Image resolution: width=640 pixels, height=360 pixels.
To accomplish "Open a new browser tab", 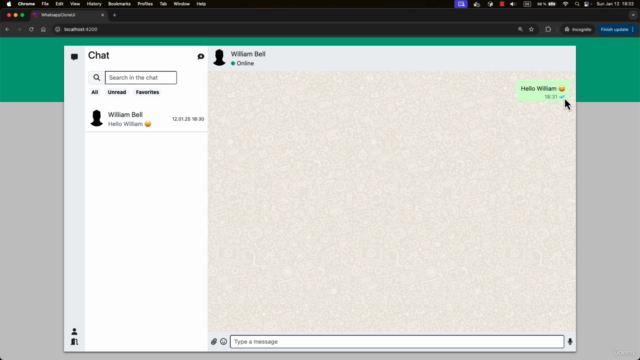I will point(115,15).
